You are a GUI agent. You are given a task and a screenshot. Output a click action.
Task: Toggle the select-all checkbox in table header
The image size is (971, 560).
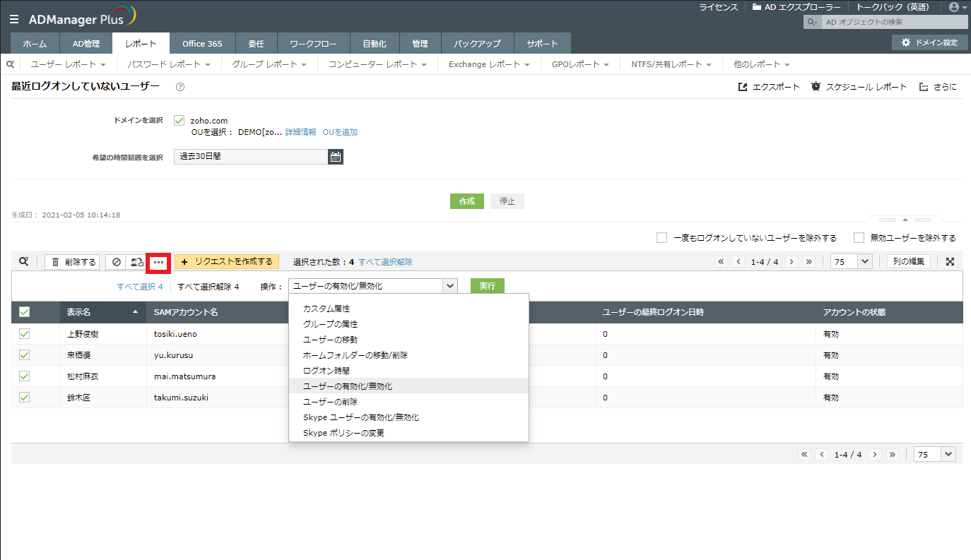(x=24, y=312)
